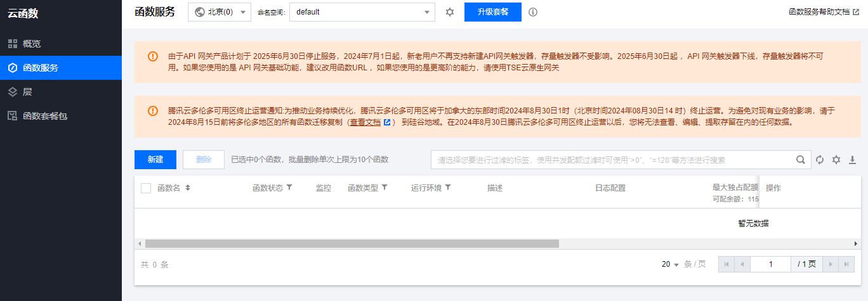Filter by 运行环境
Viewport: 868px width, 301px height.
[448, 188]
